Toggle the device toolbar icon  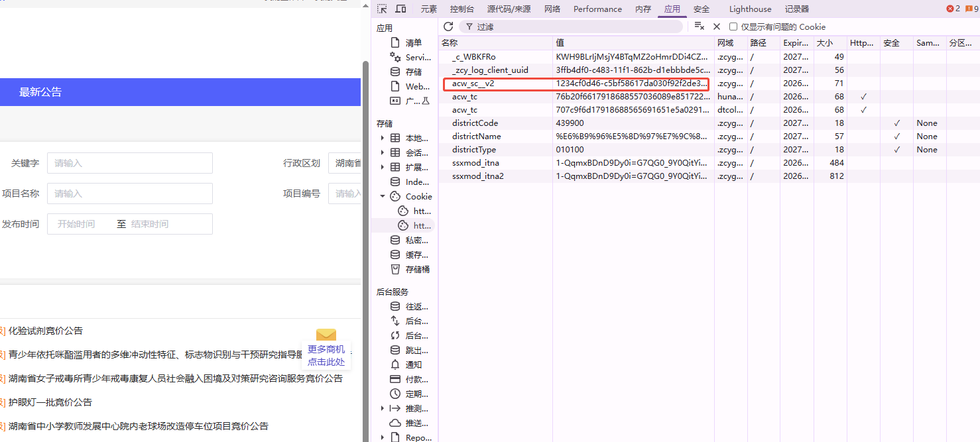pos(400,9)
